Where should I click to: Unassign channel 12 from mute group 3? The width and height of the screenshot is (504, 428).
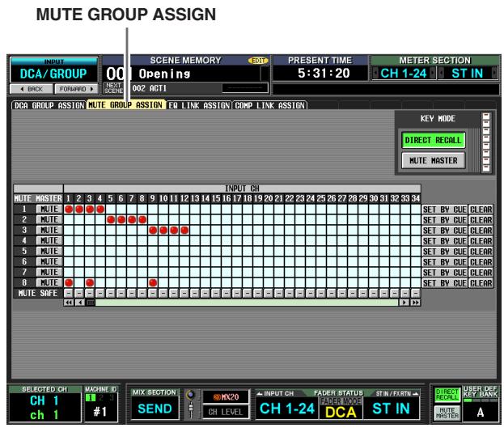pos(184,231)
